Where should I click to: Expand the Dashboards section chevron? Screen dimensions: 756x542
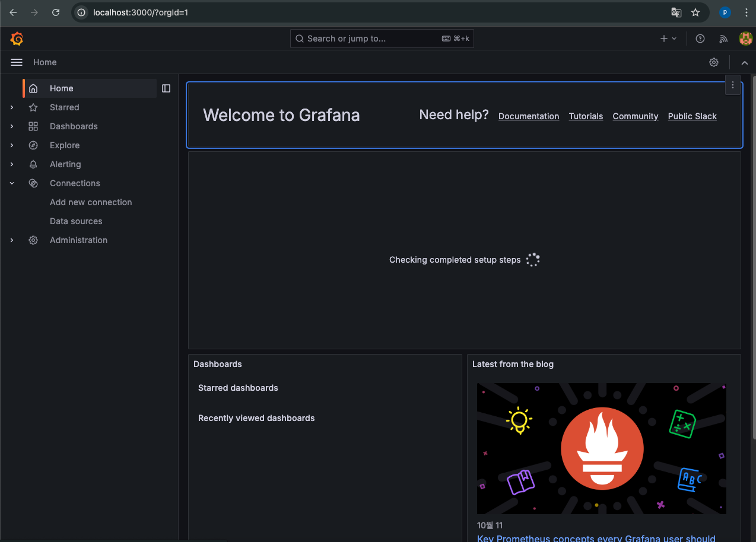[12, 126]
